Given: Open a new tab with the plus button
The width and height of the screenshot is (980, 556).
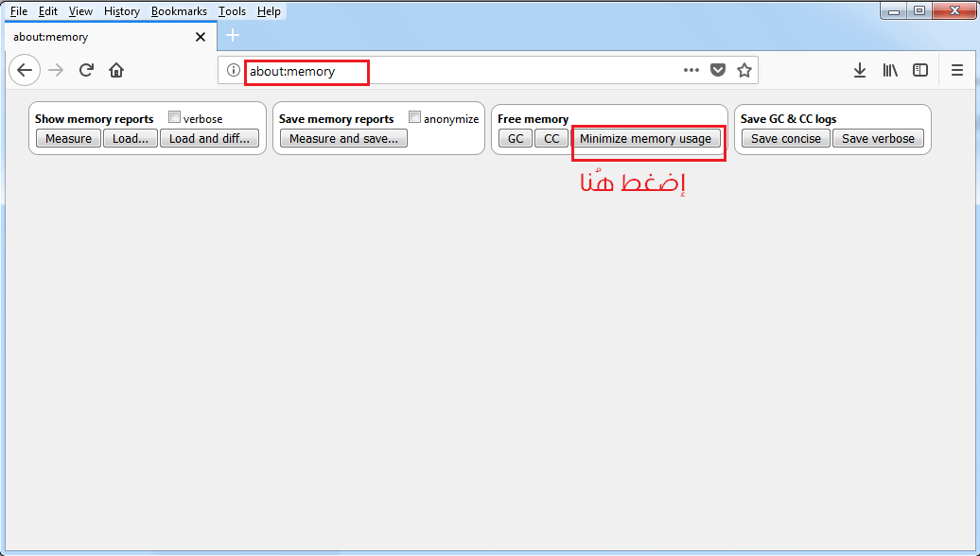Looking at the screenshot, I should point(233,36).
